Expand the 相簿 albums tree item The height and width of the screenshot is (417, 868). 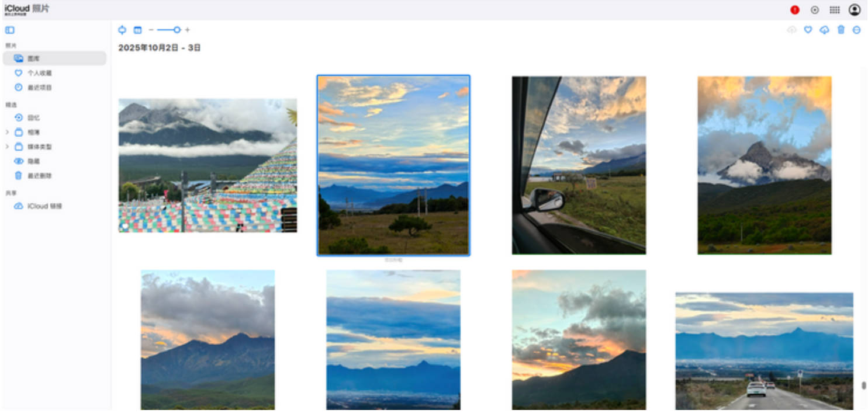coord(8,132)
